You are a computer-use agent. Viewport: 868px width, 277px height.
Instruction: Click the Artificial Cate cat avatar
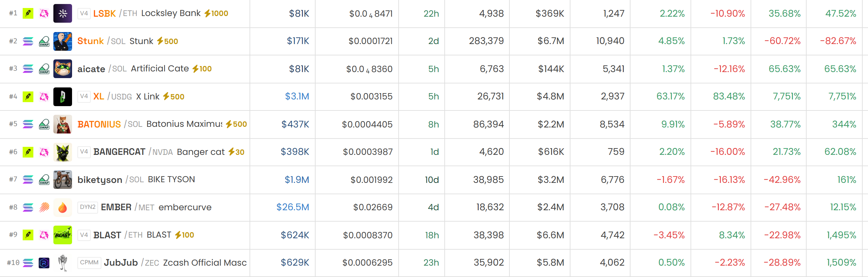coord(63,69)
